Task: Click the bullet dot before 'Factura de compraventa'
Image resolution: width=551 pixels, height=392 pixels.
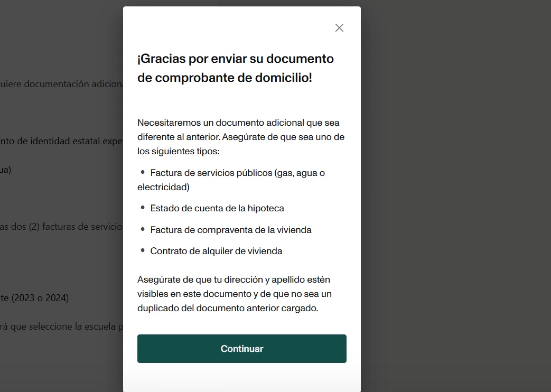Action: (143, 229)
